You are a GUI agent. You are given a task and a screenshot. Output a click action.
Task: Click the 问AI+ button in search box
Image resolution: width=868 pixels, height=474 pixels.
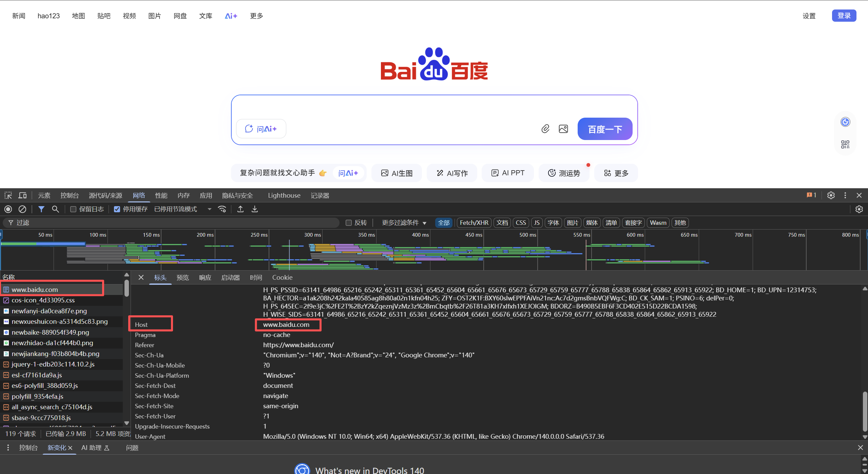pyautogui.click(x=261, y=129)
